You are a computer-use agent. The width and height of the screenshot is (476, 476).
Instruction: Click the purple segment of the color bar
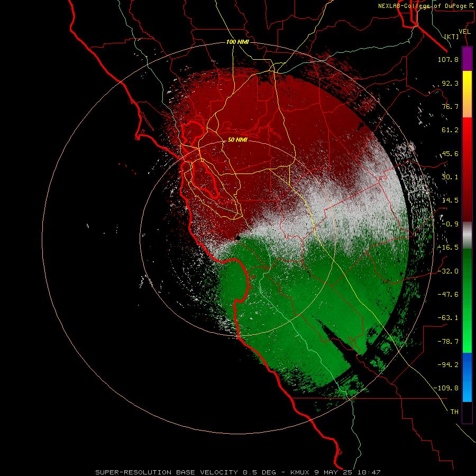click(x=467, y=59)
